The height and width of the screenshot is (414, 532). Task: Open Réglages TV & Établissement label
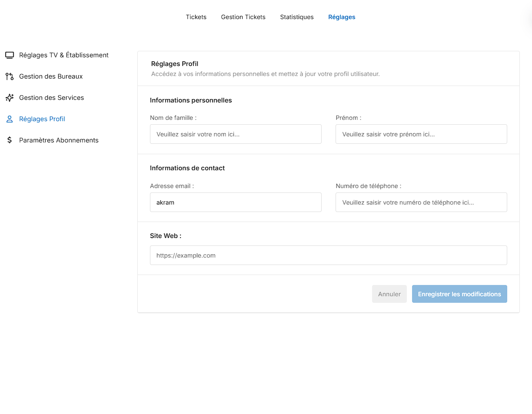click(64, 55)
